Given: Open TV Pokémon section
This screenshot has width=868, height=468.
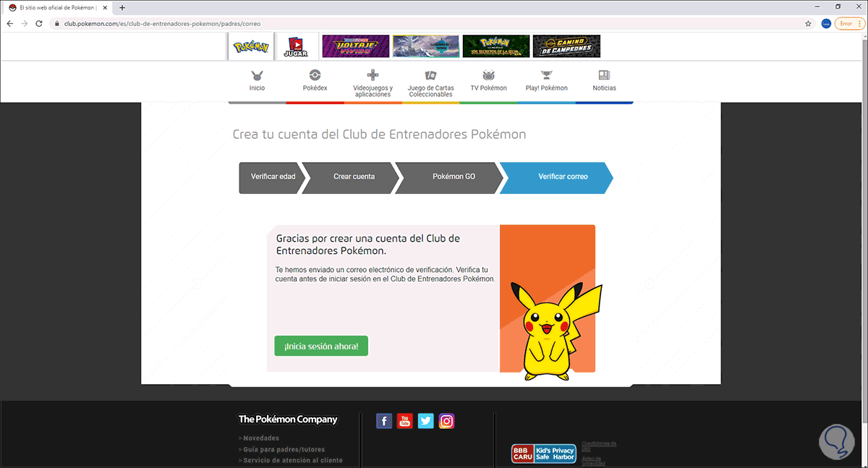Looking at the screenshot, I should pyautogui.click(x=488, y=81).
